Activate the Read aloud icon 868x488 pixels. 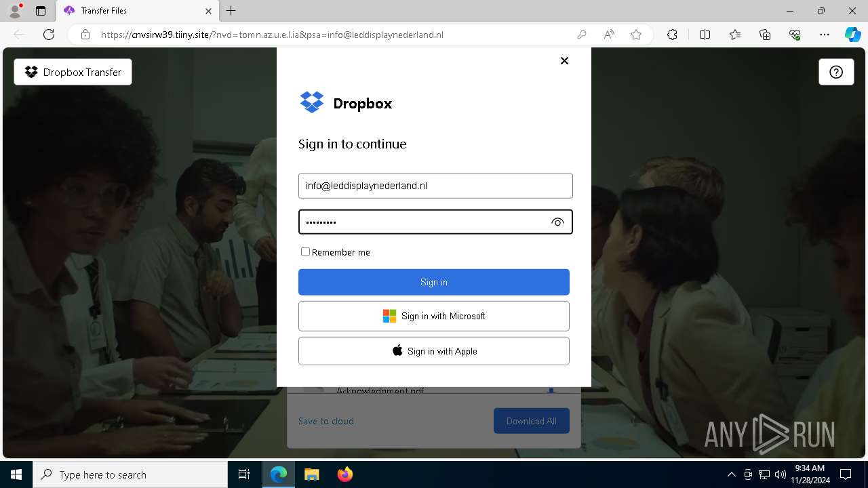[x=609, y=35]
